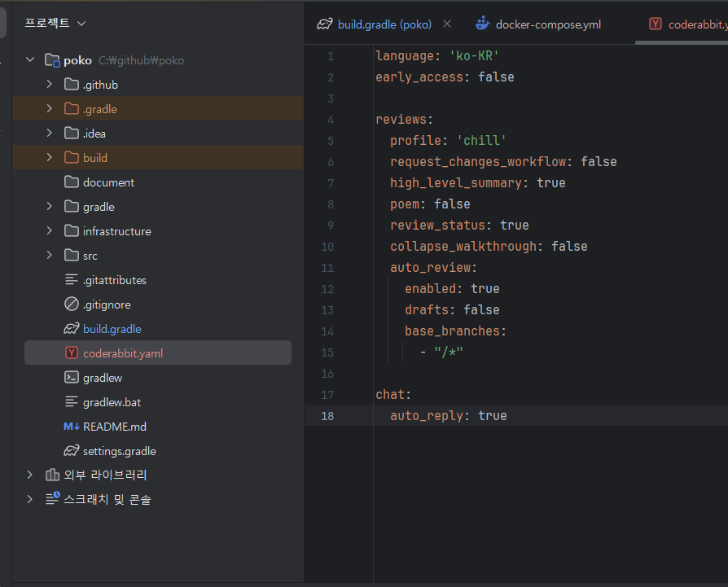Click line number 14 in the gutter
The image size is (728, 587).
tap(327, 331)
